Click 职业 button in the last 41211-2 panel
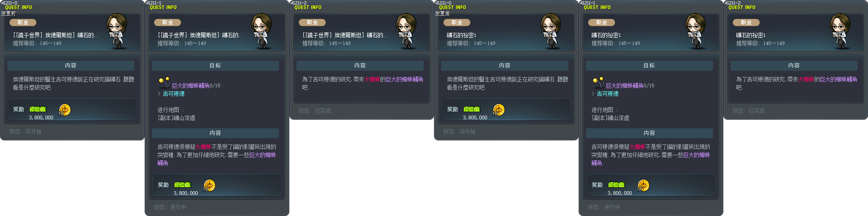 click(746, 22)
